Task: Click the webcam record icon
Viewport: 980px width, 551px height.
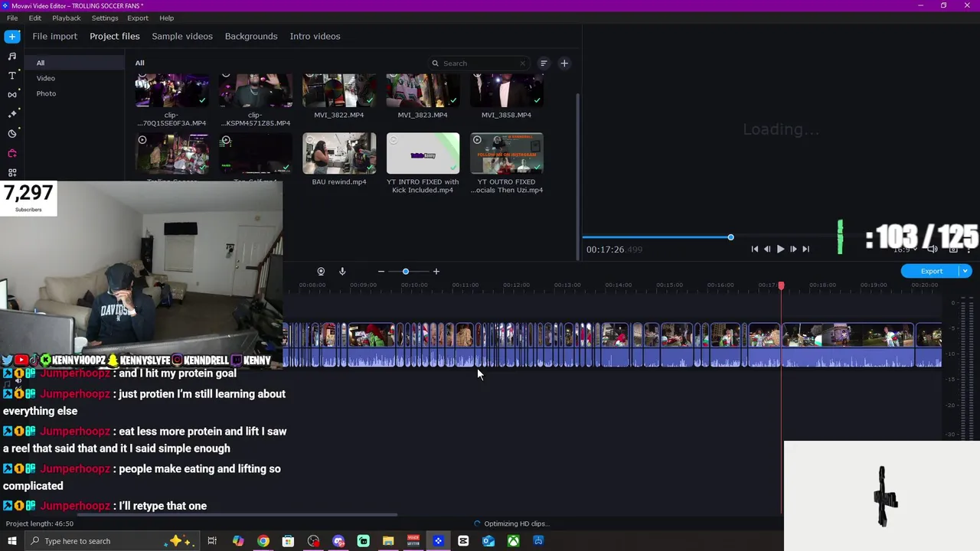Action: pyautogui.click(x=321, y=272)
